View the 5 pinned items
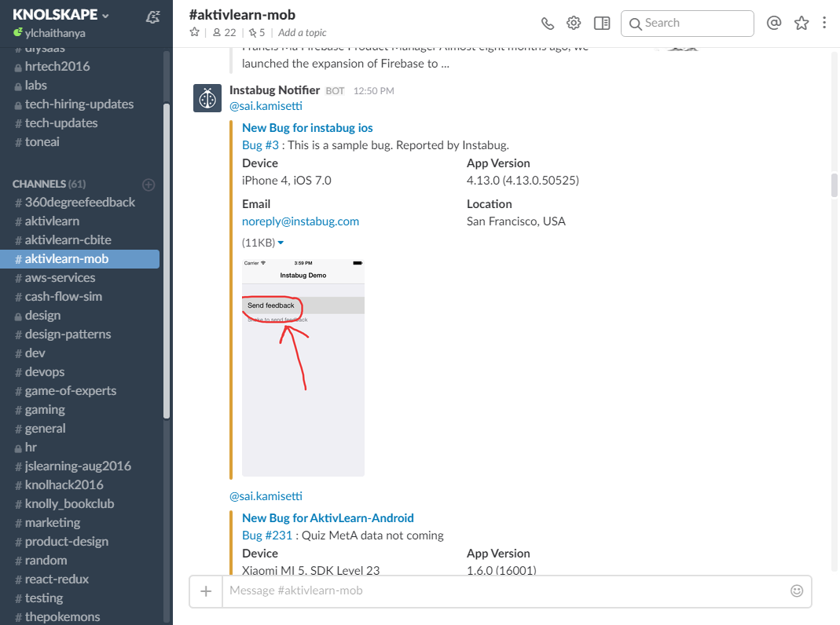 click(x=257, y=33)
